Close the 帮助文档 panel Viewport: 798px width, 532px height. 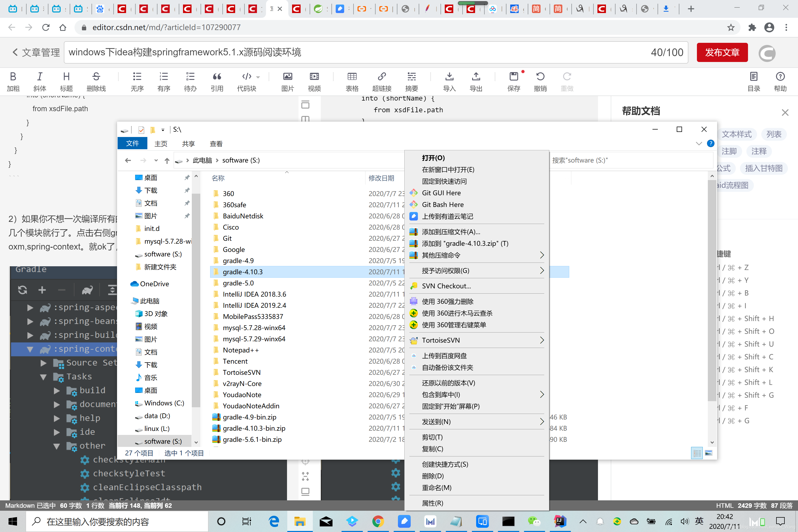(785, 112)
